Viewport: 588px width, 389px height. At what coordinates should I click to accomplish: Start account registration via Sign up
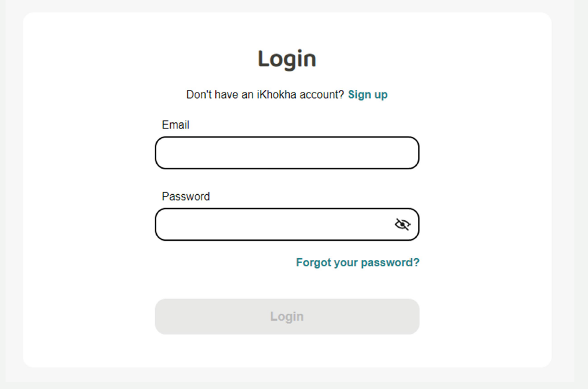tap(368, 94)
